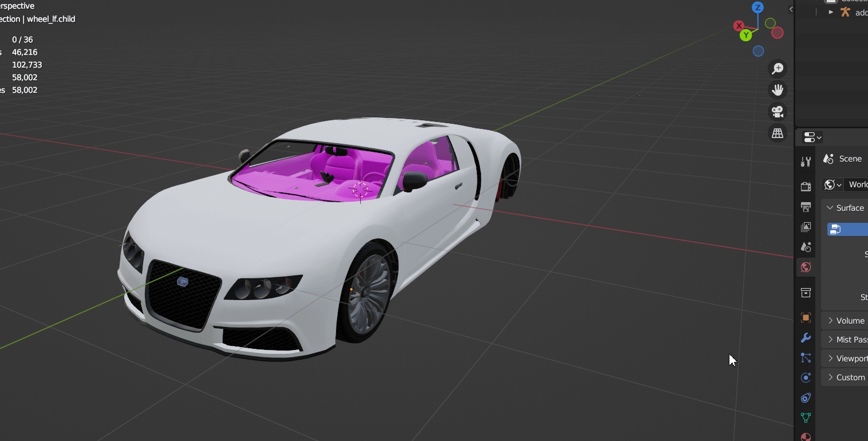Open the Modifiers wrench tab
This screenshot has height=441, width=868.
click(x=806, y=338)
